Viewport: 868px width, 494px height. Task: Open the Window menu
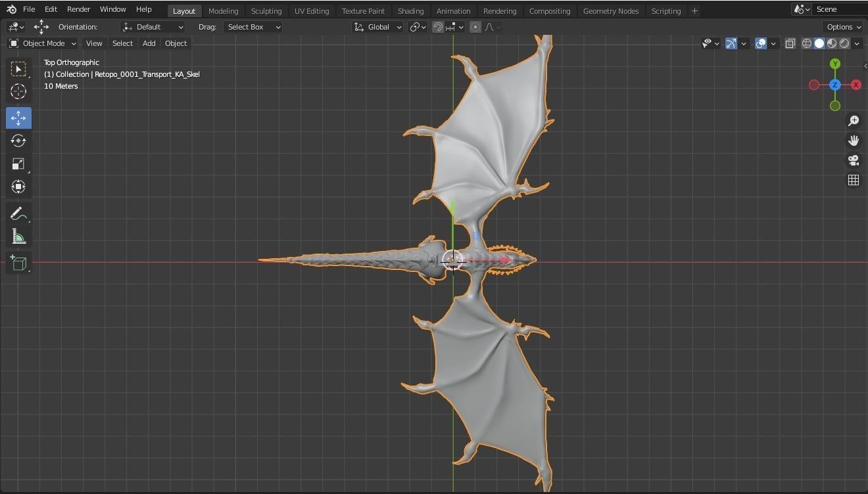click(x=112, y=9)
